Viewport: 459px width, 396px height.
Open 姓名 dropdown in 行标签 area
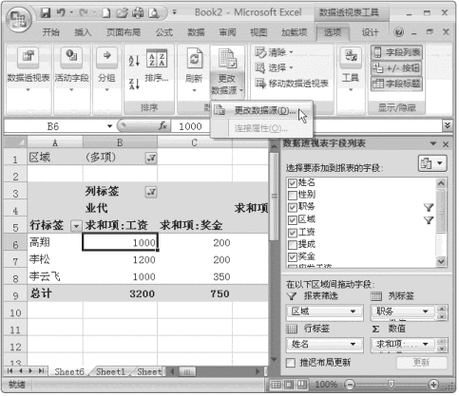click(353, 344)
